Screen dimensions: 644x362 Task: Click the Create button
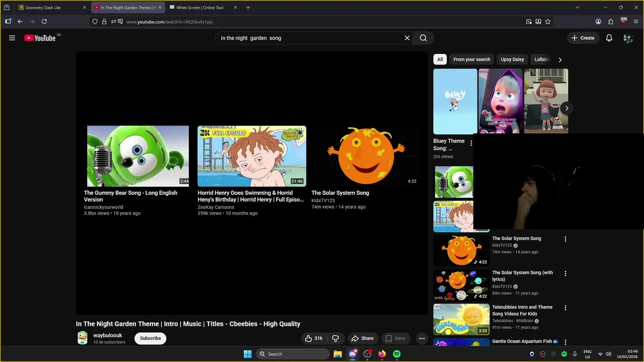(x=583, y=38)
